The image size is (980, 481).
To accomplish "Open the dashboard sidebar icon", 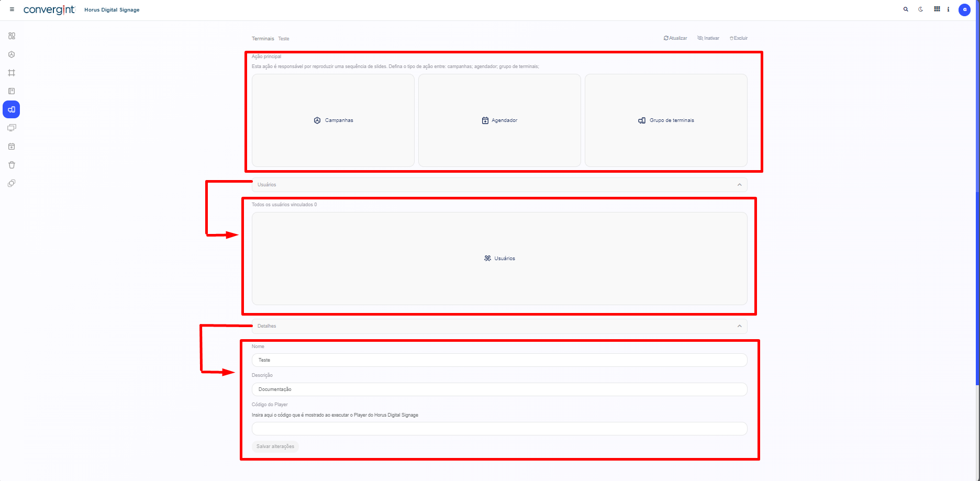I will coord(12,36).
